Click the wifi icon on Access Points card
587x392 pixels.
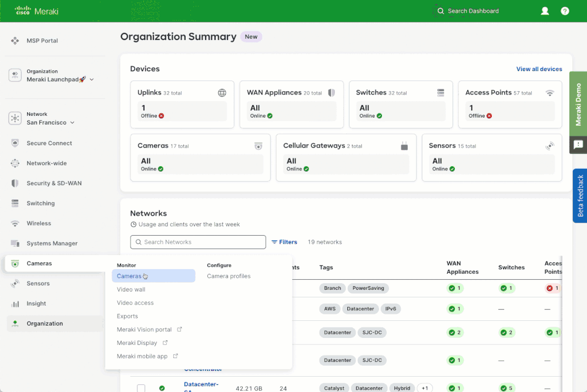tap(549, 93)
